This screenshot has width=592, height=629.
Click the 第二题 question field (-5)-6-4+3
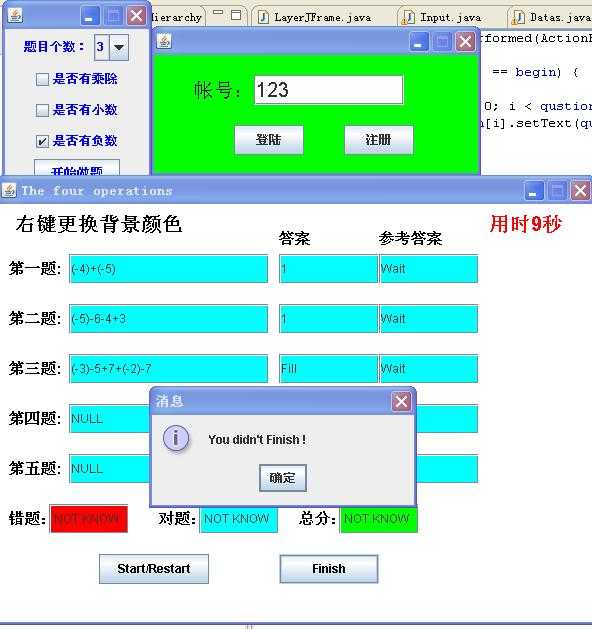coord(168,319)
